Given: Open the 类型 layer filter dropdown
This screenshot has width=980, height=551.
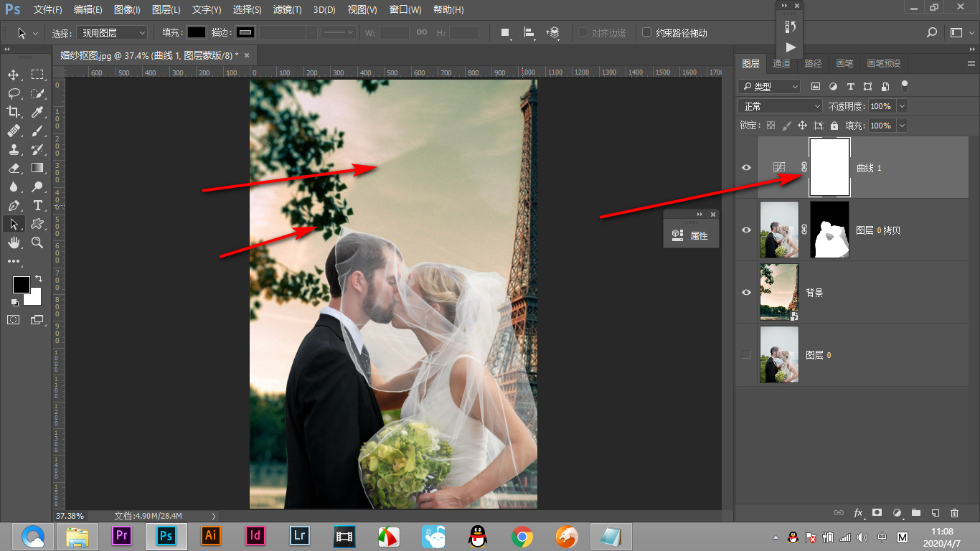Looking at the screenshot, I should pyautogui.click(x=769, y=86).
